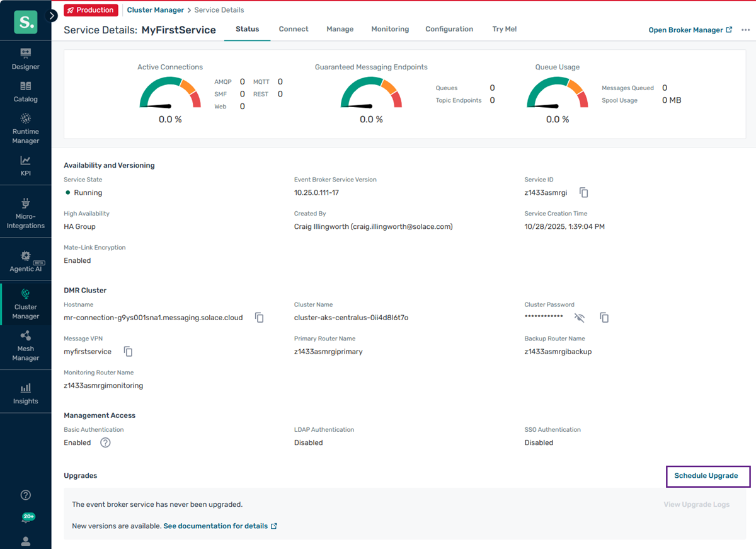Screen dimensions: 756x549
Task: Open the three-dot more actions menu
Action: [x=746, y=30]
